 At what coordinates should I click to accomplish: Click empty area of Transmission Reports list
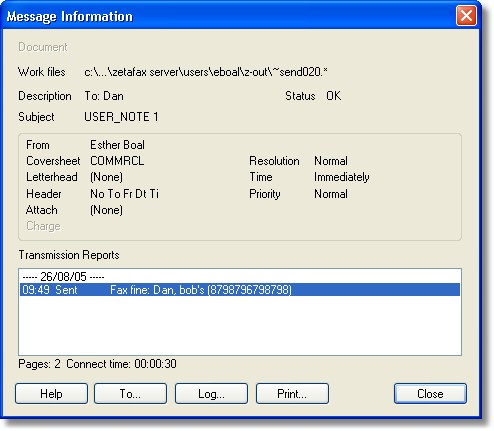point(240,325)
